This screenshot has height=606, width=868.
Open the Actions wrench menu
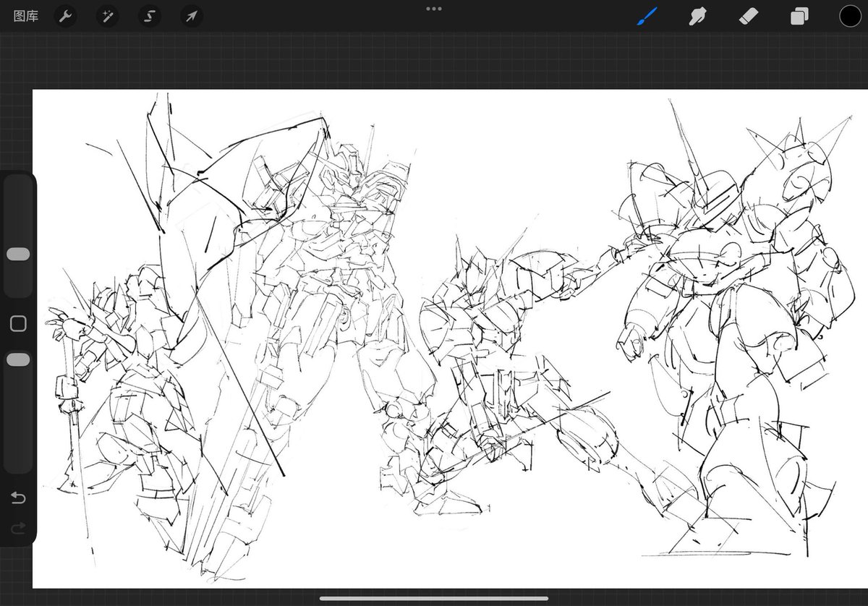(x=65, y=16)
